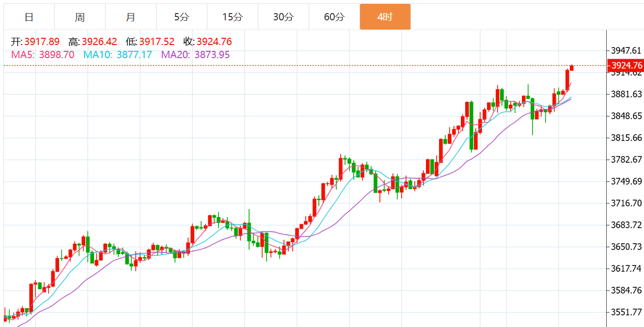Select the 15分 interval tab
644x327 pixels.
pos(233,17)
